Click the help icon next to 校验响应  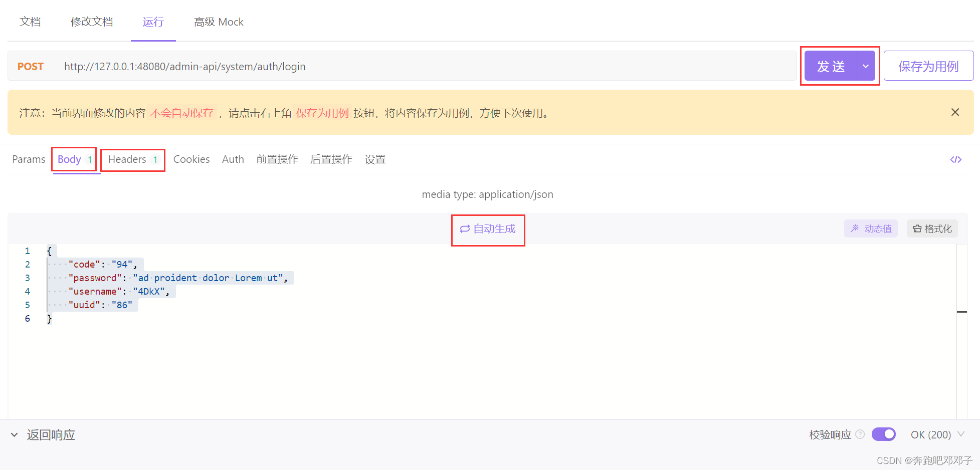pos(860,434)
